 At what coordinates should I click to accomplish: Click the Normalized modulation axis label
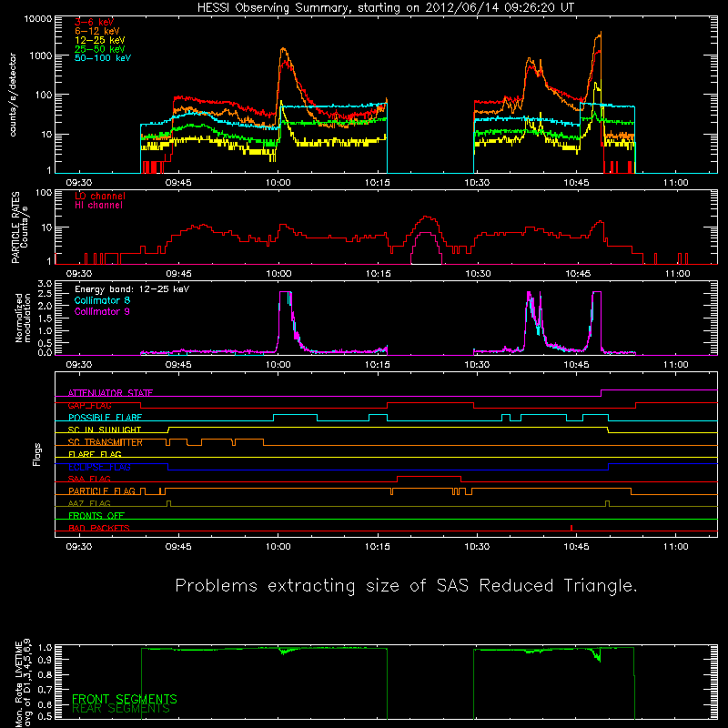coord(24,318)
